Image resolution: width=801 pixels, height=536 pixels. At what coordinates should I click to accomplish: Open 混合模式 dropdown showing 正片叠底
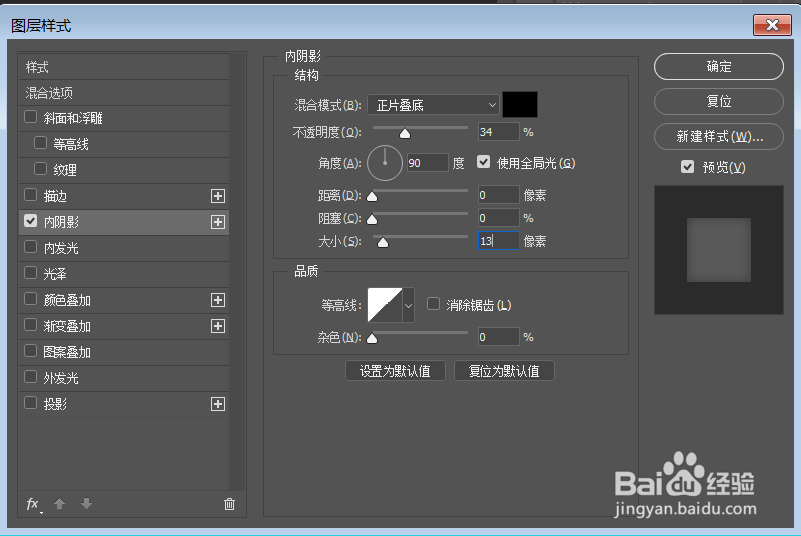tap(433, 105)
